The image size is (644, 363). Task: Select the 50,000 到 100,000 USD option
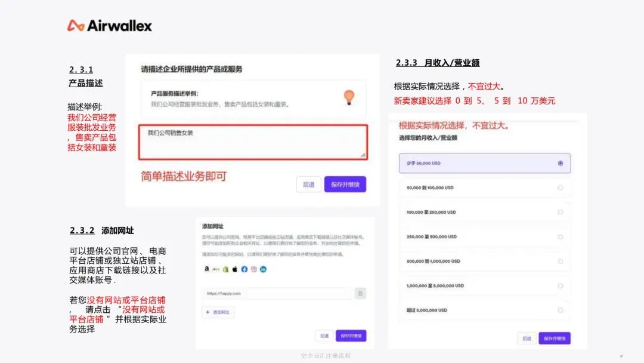(560, 187)
